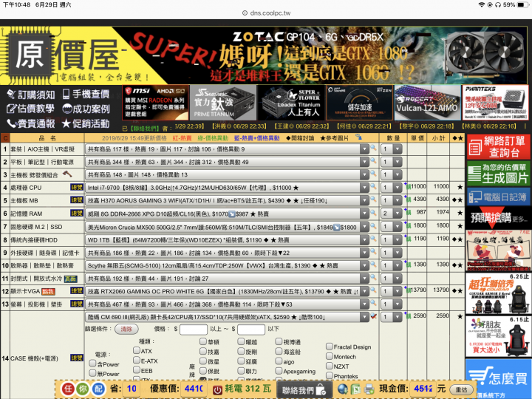The image size is (532, 399).
Task: Tick the 無Power checkbox
Action: coord(92,373)
